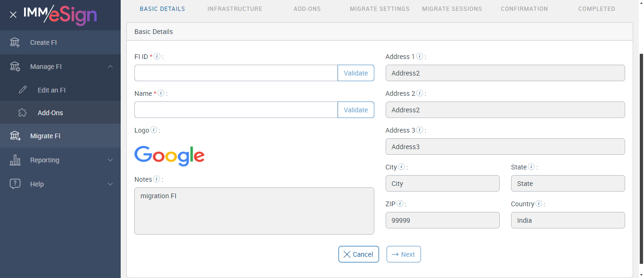The width and height of the screenshot is (644, 278).
Task: Expand the Help menu section
Action: [110, 184]
